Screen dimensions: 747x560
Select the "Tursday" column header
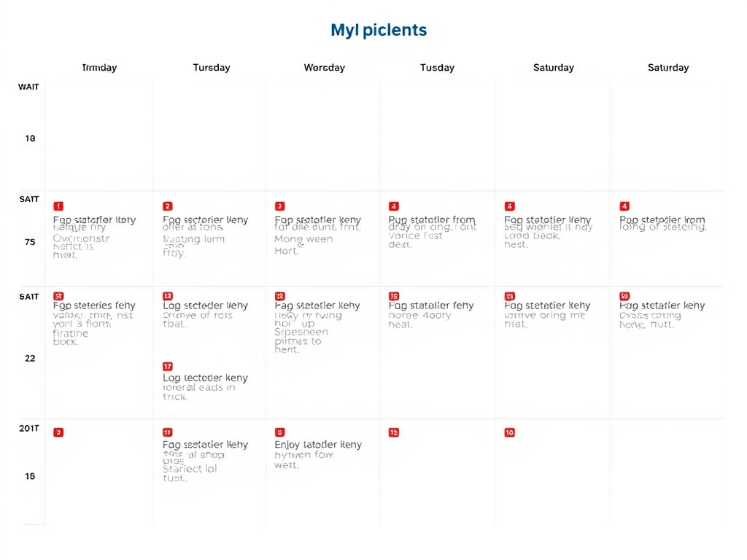click(x=212, y=67)
